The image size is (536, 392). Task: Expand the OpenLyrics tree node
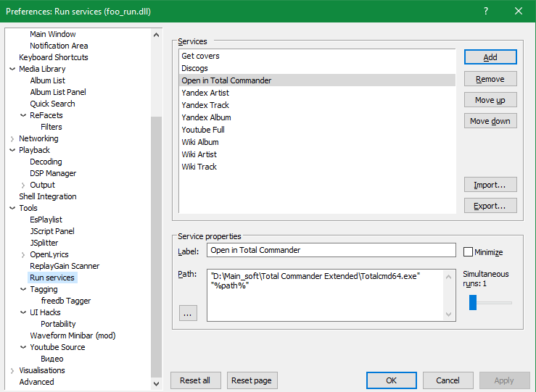23,254
